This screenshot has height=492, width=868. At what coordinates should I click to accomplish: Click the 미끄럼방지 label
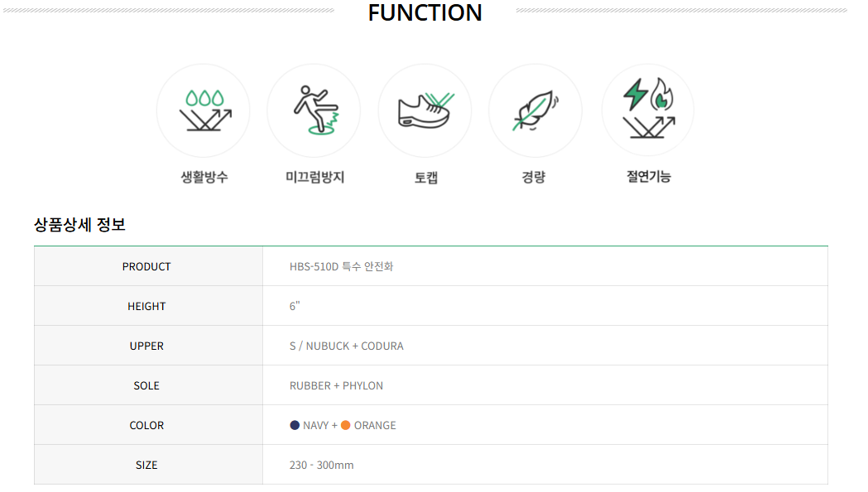coord(315,177)
